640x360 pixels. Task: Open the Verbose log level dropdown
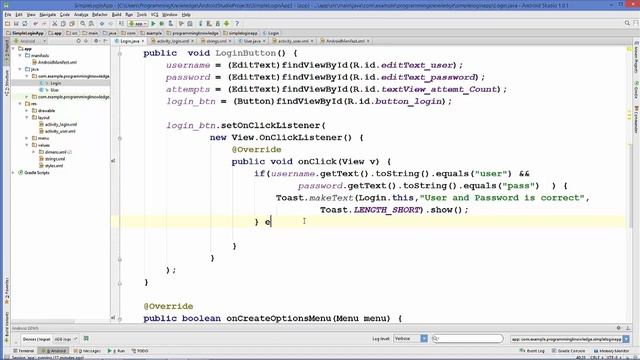tap(410, 338)
